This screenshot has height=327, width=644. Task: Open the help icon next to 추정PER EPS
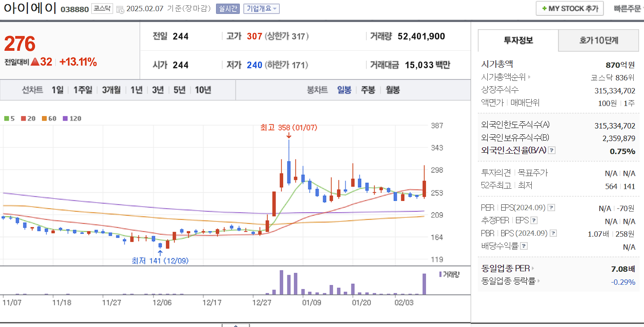point(533,221)
